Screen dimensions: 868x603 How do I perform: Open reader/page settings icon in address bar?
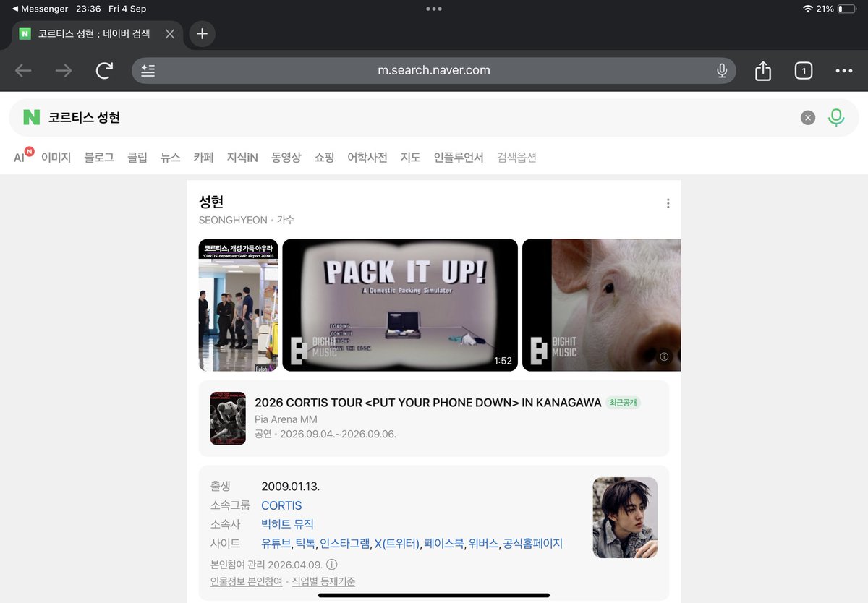pos(148,70)
